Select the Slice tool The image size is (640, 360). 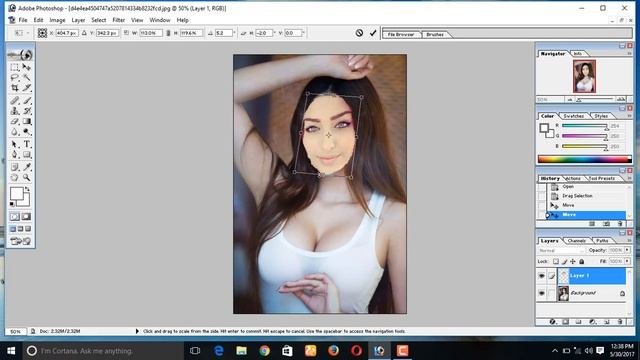27,88
